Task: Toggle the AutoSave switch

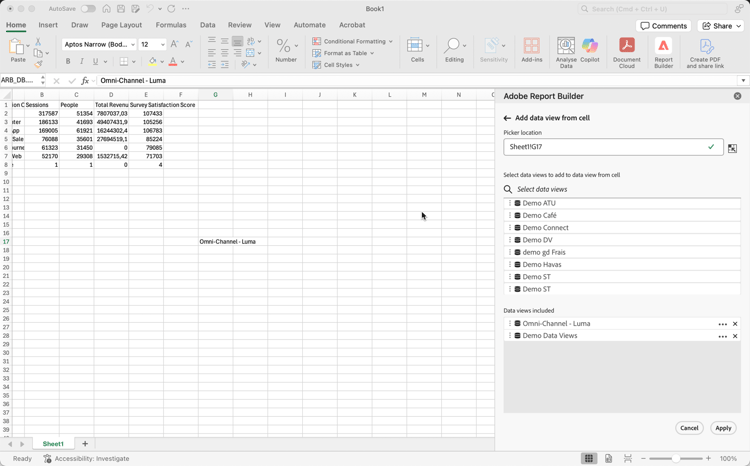Action: [88, 9]
